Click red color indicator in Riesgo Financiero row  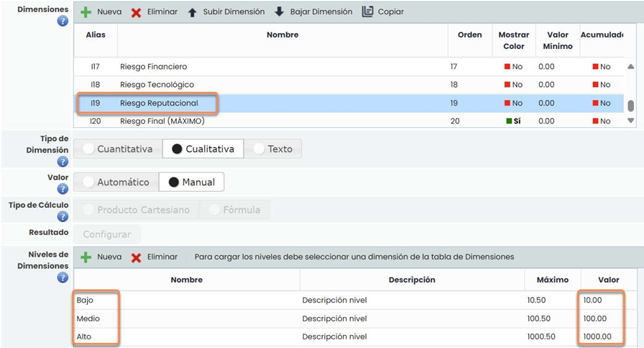coord(506,67)
